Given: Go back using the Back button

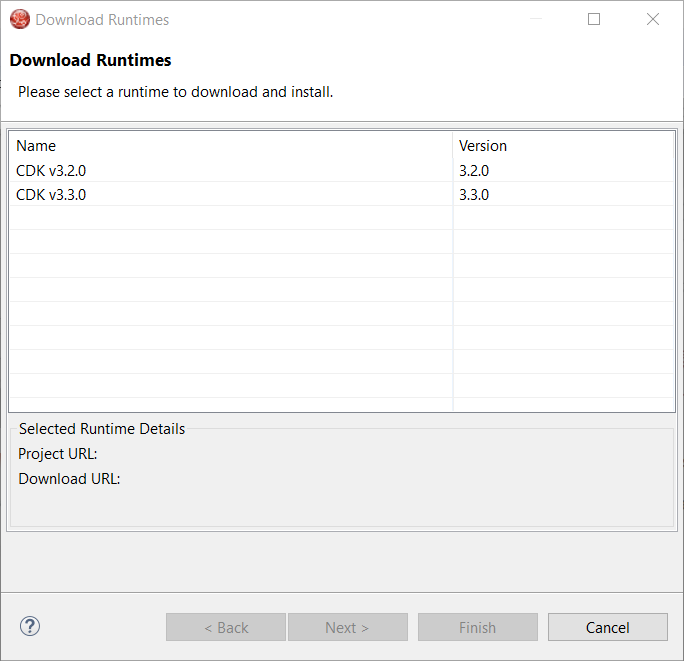Looking at the screenshot, I should pos(226,627).
